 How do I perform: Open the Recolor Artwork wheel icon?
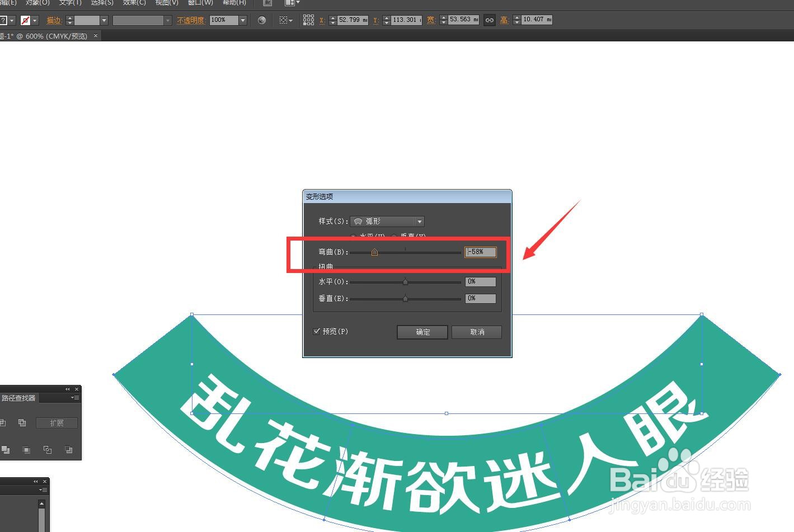tap(262, 20)
